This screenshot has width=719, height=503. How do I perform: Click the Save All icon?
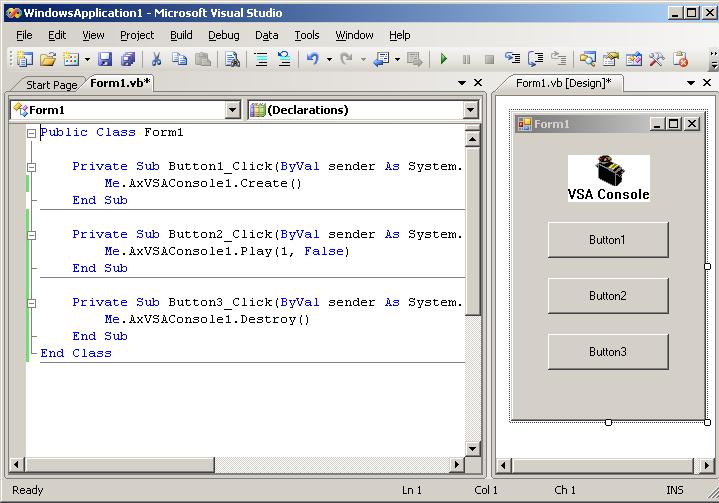(128, 59)
